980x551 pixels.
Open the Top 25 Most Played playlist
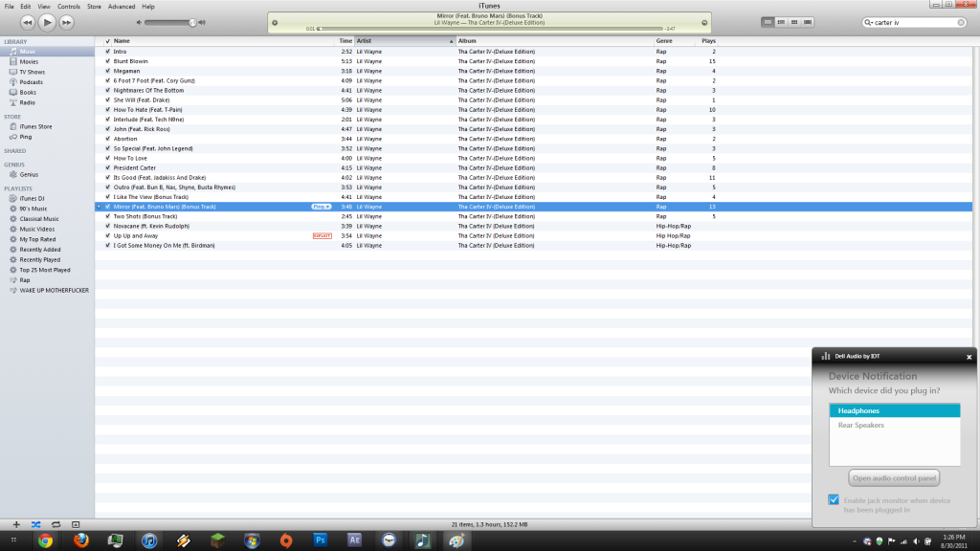(47, 270)
